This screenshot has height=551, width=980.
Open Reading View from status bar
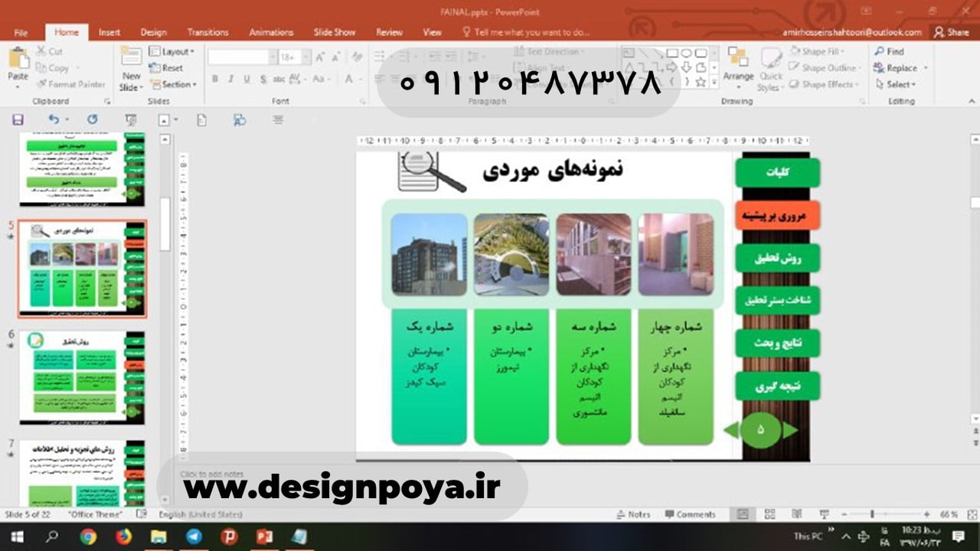tap(797, 514)
